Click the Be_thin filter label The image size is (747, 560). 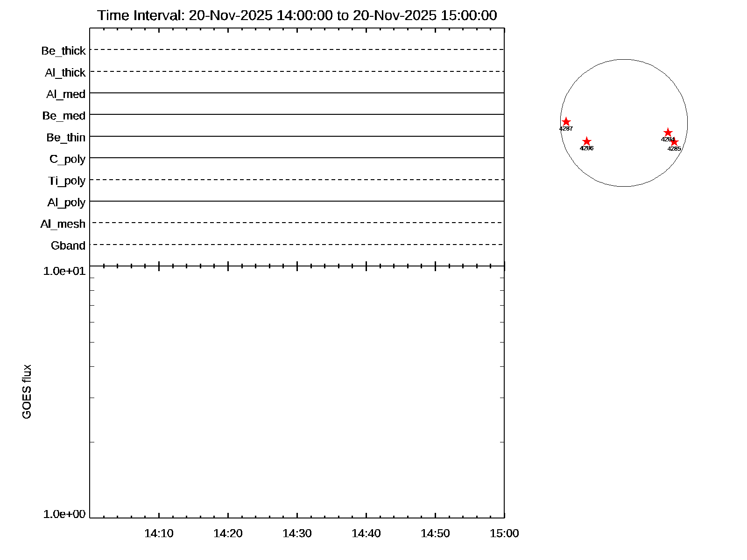click(66, 138)
